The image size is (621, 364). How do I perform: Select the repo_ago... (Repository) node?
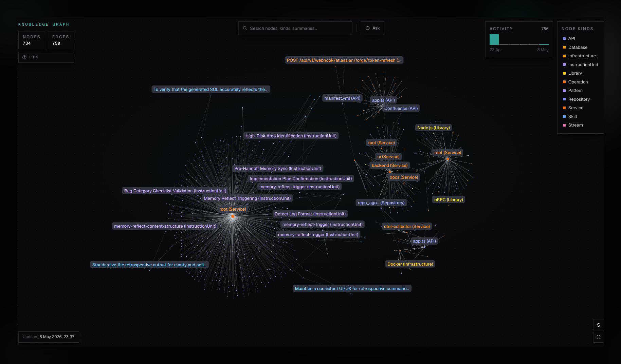click(x=381, y=203)
